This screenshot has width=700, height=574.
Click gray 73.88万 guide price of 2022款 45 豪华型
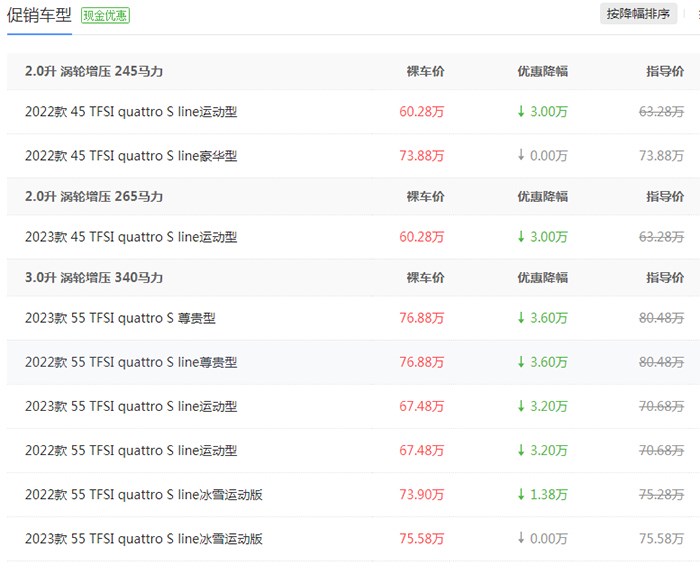coord(662,156)
